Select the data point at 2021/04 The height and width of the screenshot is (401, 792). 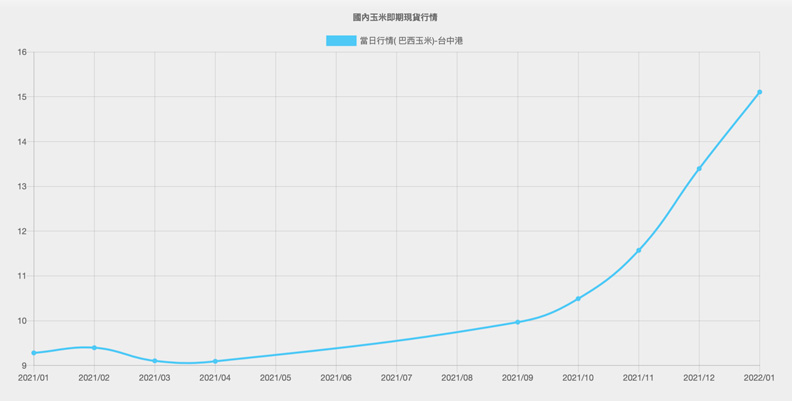[215, 361]
